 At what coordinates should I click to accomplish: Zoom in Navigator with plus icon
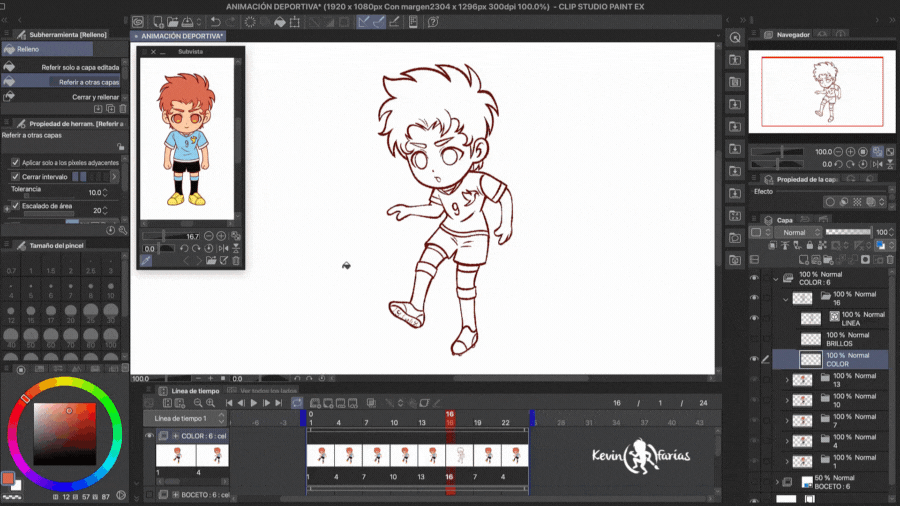tap(851, 152)
